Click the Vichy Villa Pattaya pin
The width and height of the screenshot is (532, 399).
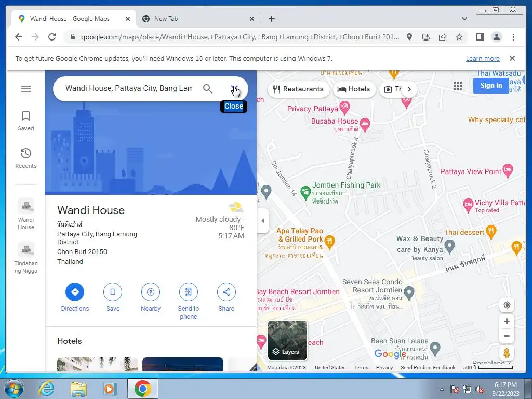pyautogui.click(x=468, y=205)
